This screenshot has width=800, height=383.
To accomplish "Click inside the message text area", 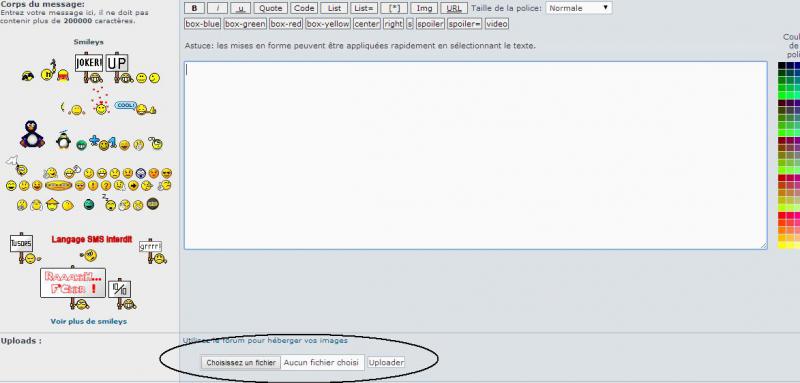I will 475,155.
